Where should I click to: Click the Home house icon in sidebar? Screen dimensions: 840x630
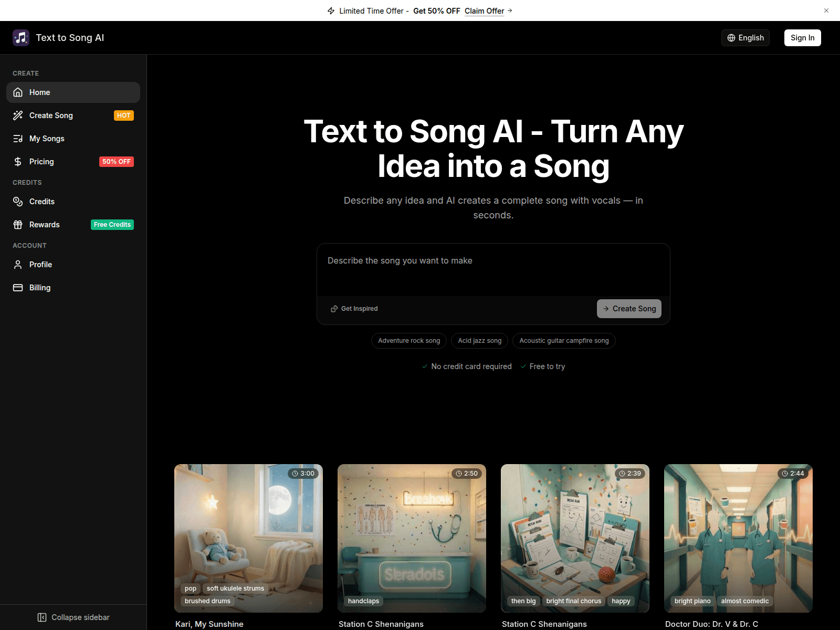click(18, 92)
